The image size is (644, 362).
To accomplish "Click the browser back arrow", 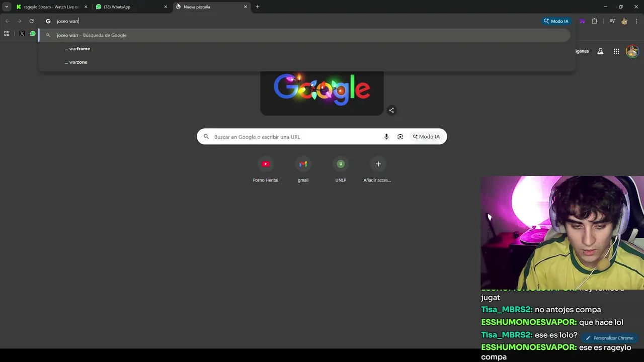I will click(x=7, y=21).
